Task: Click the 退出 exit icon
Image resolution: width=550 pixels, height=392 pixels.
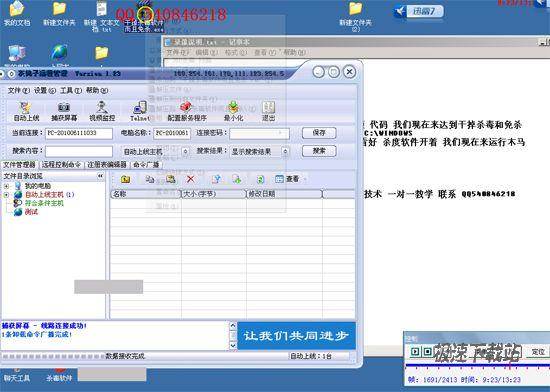Action: (x=268, y=111)
